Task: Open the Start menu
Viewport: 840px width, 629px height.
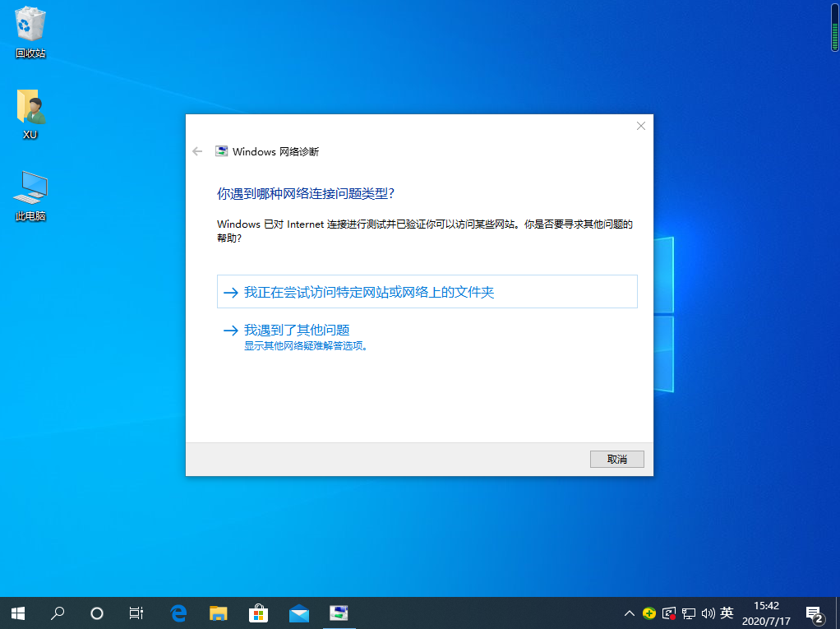Action: [17, 613]
